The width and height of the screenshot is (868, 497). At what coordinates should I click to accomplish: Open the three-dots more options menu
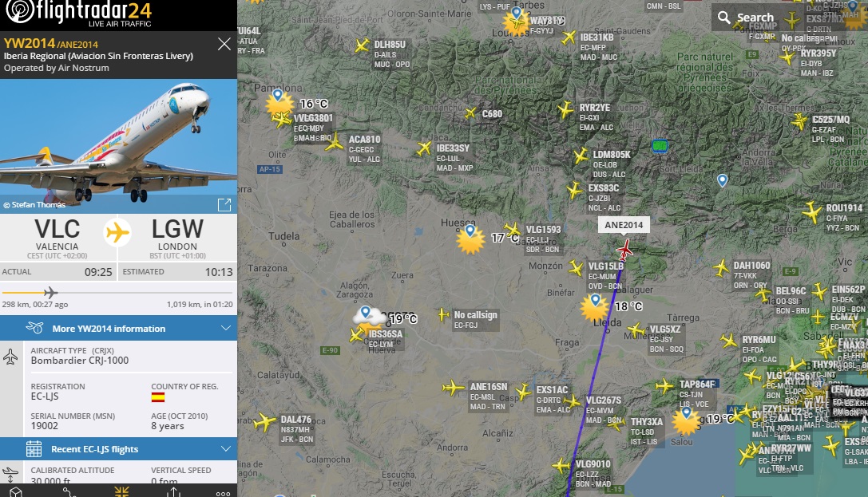coord(223,493)
